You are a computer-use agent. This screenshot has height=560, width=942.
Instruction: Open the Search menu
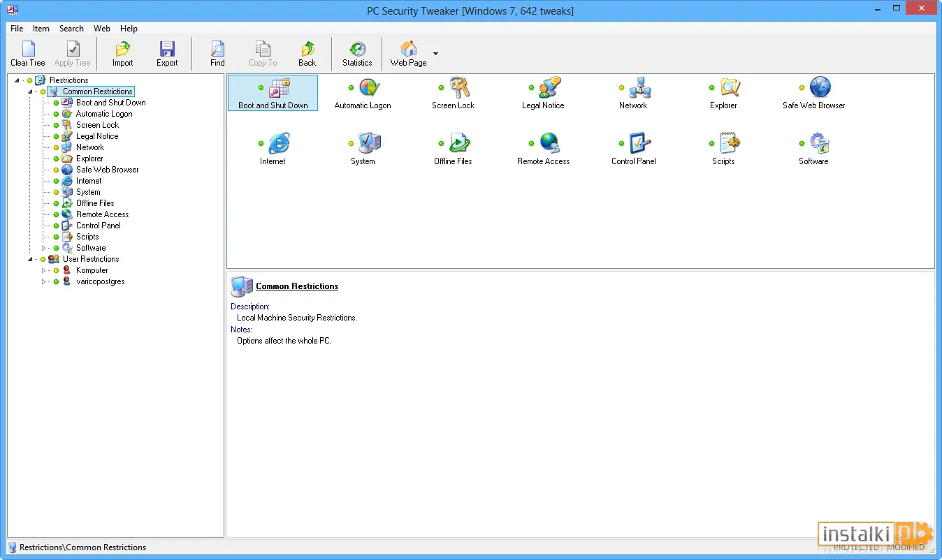tap(71, 29)
